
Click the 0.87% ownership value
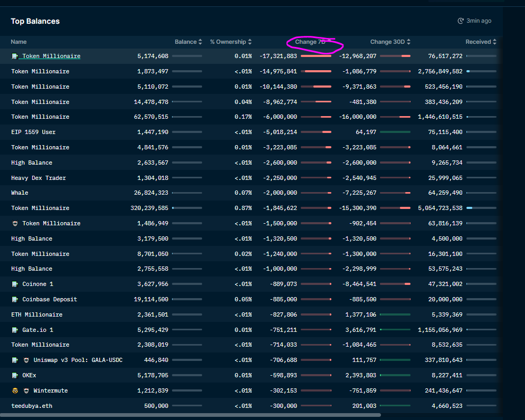243,208
